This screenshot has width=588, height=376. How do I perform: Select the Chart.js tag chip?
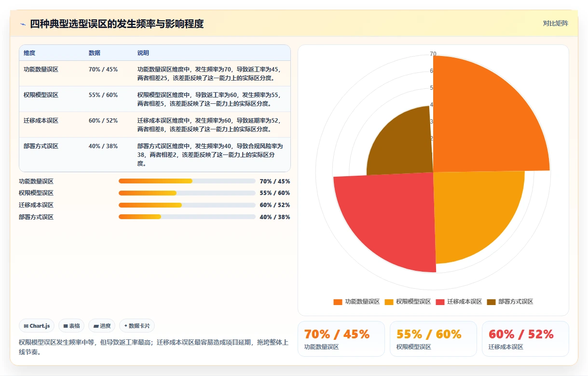click(x=37, y=326)
